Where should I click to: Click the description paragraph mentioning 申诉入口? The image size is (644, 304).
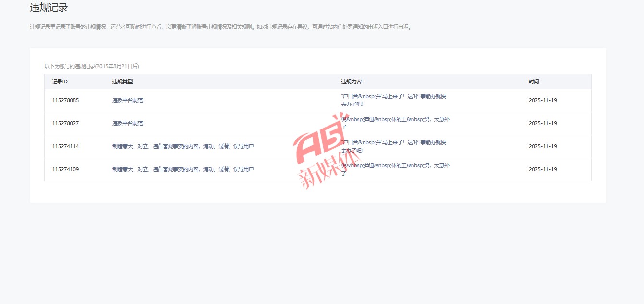pos(221,27)
